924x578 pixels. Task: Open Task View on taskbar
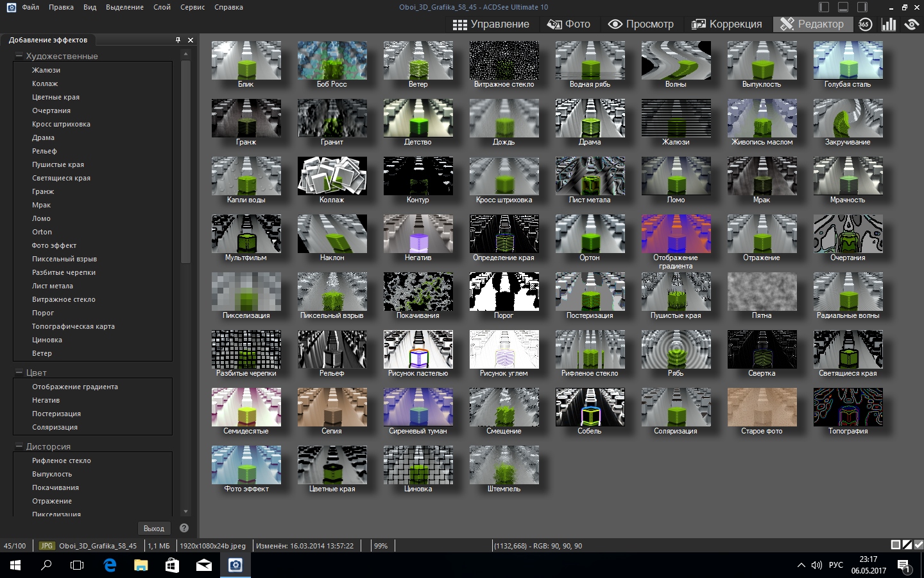click(77, 565)
